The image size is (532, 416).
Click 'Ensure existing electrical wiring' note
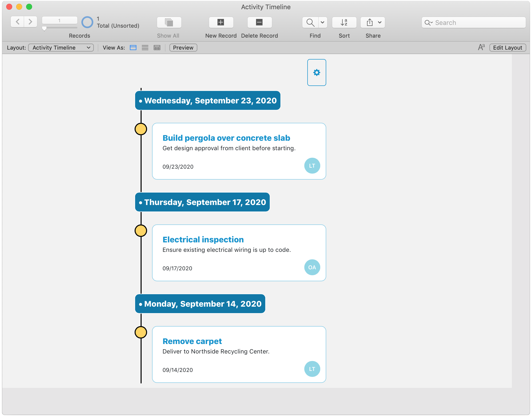click(x=227, y=250)
